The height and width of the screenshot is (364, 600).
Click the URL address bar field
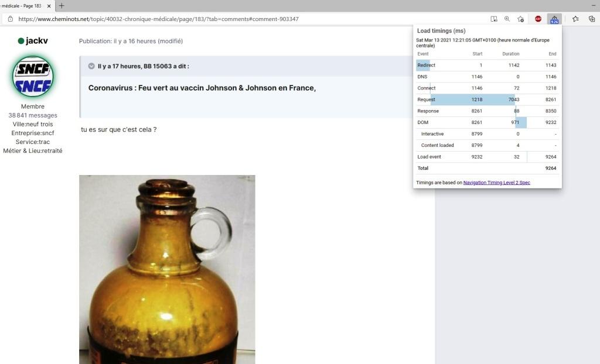pos(234,19)
